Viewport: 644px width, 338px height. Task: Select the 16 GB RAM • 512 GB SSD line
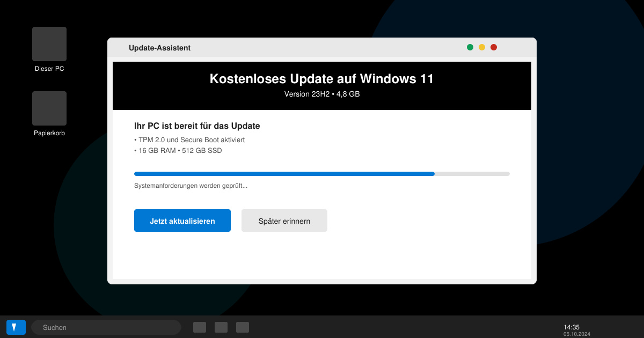click(x=178, y=150)
